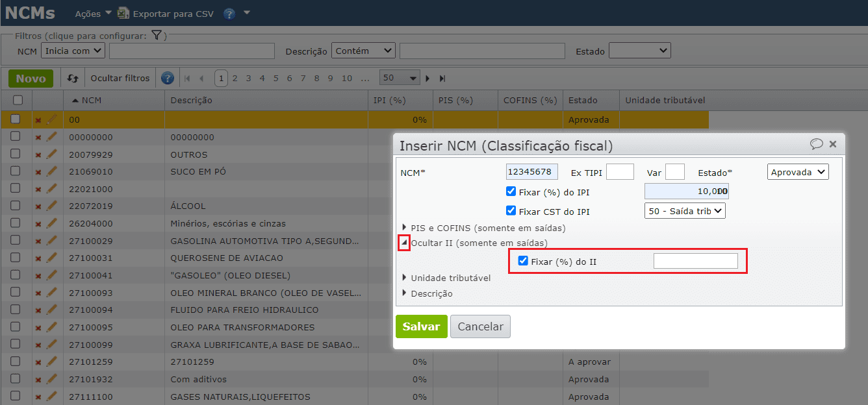The width and height of the screenshot is (868, 405).
Task: Open the CST '50 - Saída trib' dropdown
Action: point(685,211)
